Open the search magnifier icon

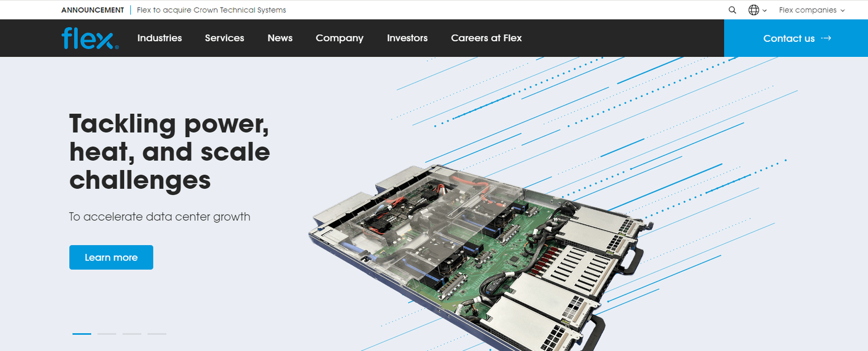click(732, 10)
